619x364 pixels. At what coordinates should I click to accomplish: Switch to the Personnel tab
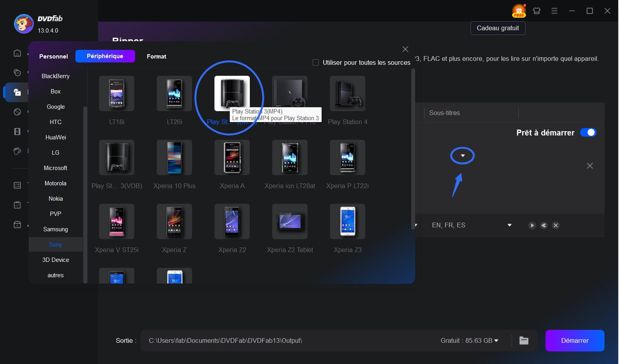point(53,56)
